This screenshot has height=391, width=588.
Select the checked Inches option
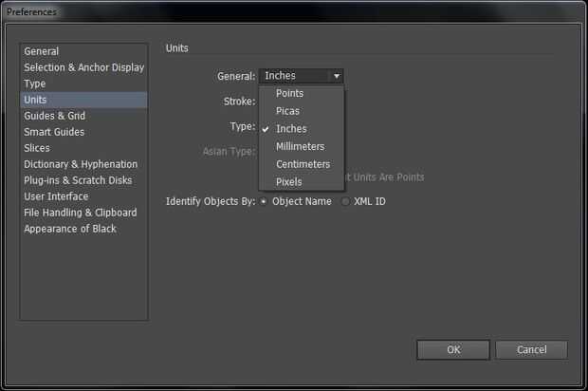[x=302, y=129]
